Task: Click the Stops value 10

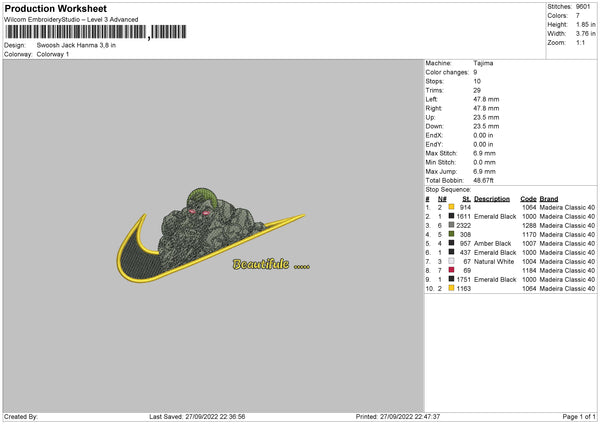Action: (477, 81)
